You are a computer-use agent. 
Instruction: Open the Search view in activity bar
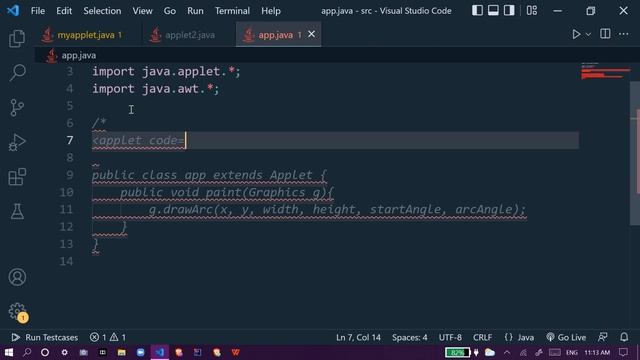coord(17,73)
